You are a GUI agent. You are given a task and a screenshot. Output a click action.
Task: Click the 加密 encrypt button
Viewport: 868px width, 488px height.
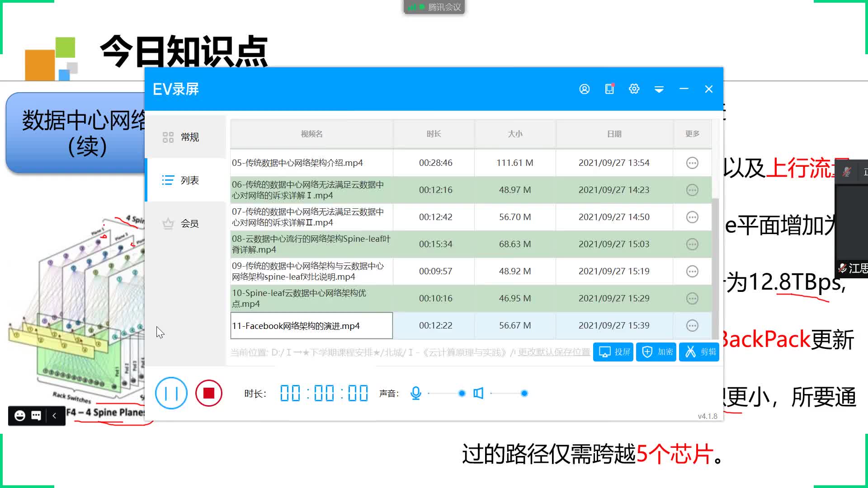click(x=656, y=352)
